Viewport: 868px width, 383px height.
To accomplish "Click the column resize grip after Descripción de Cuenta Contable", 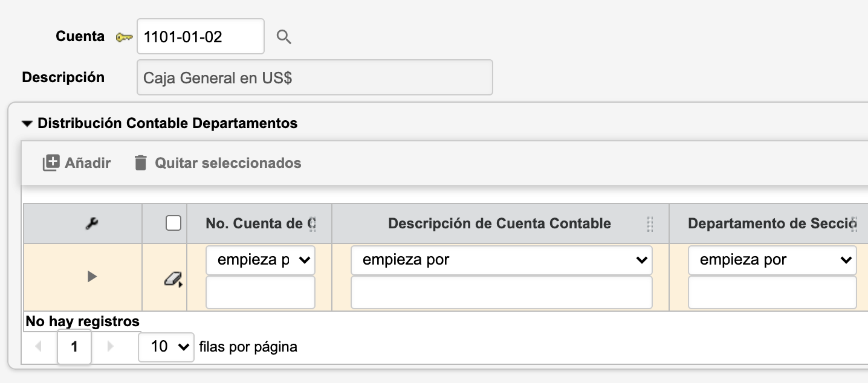I will click(x=650, y=224).
